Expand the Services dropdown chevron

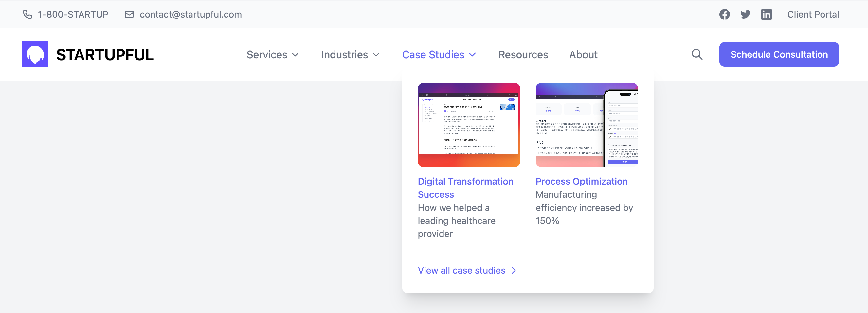[295, 55]
